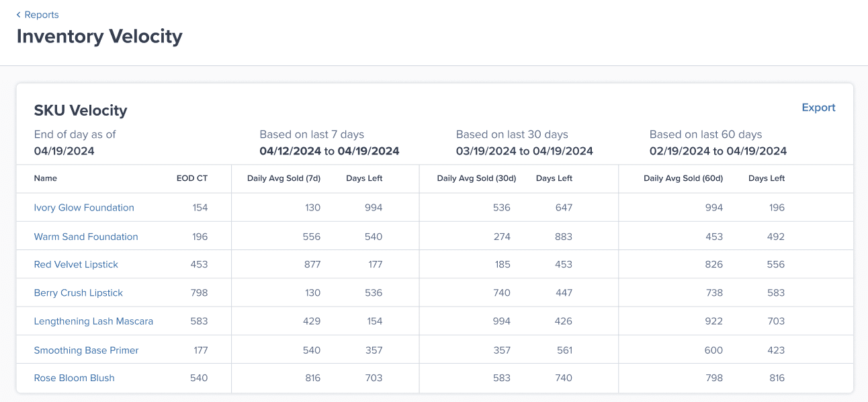Screen dimensions: 868x402
Task: Click the SKU Velocity heading
Action: pyautogui.click(x=81, y=110)
